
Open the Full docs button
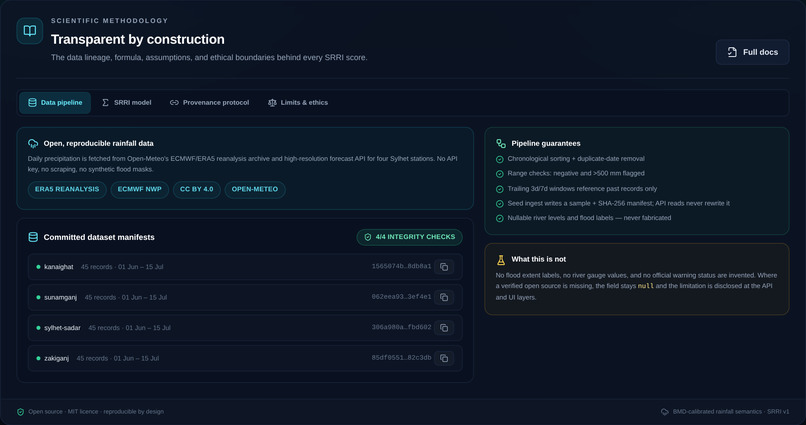[x=752, y=52]
